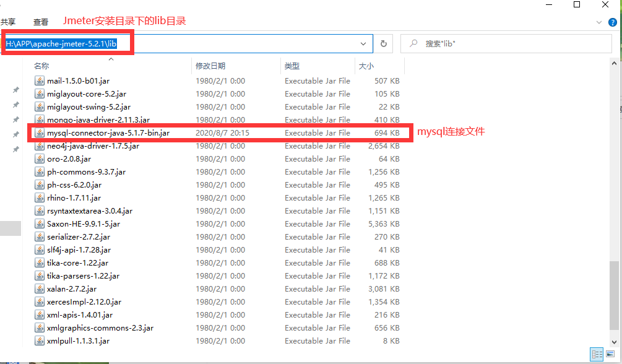Open the address bar history dropdown arrow
622x364 pixels.
363,44
